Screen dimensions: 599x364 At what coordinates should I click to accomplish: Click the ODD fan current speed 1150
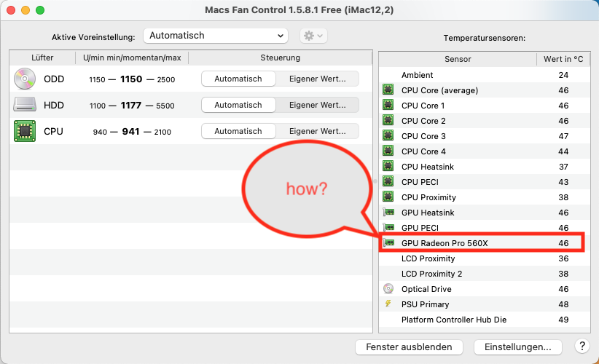(131, 79)
